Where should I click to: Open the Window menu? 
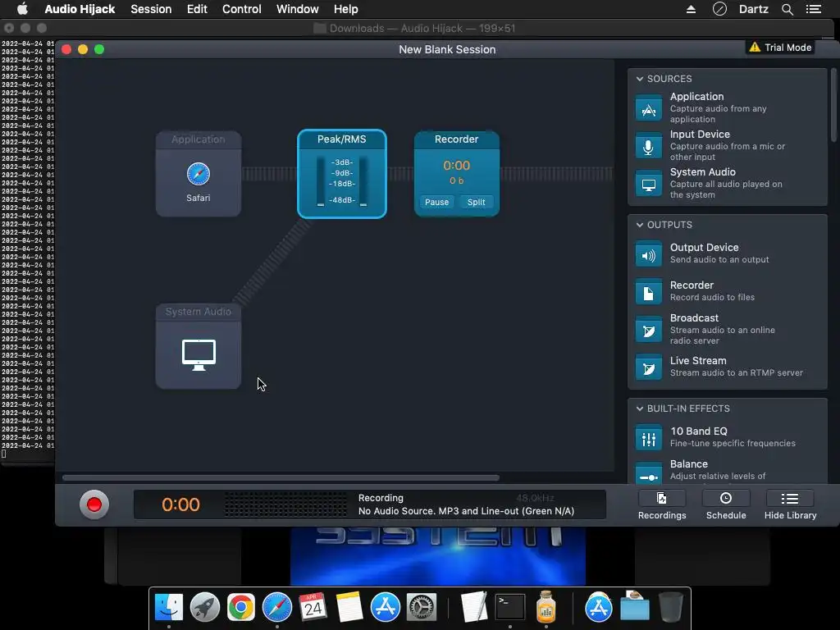coord(297,9)
